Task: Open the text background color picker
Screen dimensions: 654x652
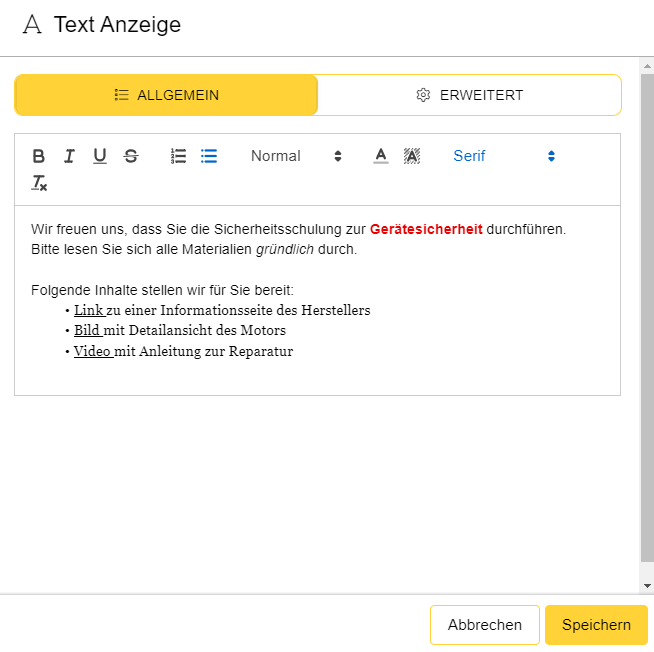Action: pos(411,156)
